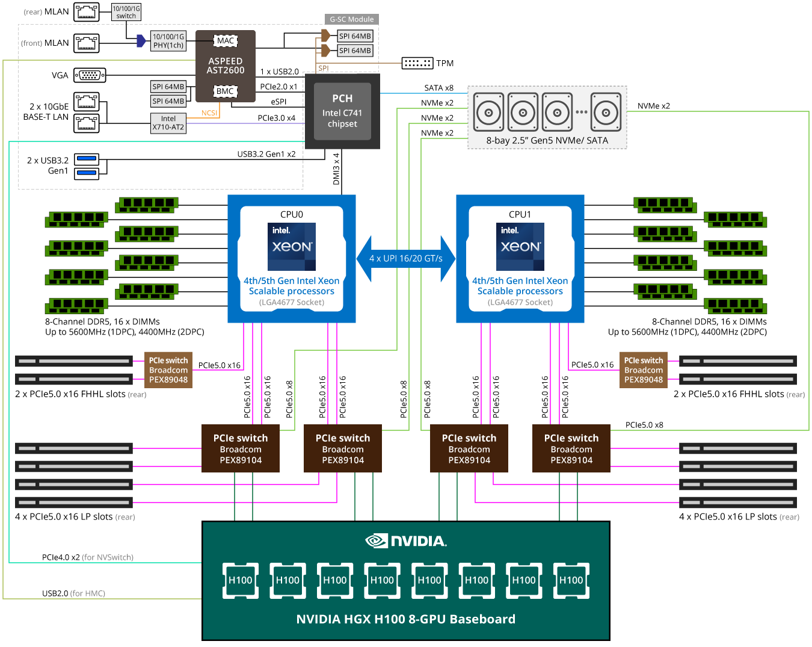Click the 10/100/1G switch box

[126, 12]
